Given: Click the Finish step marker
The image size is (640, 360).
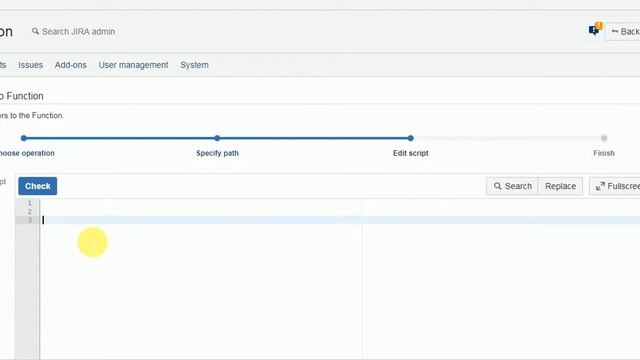Looking at the screenshot, I should tap(604, 138).
